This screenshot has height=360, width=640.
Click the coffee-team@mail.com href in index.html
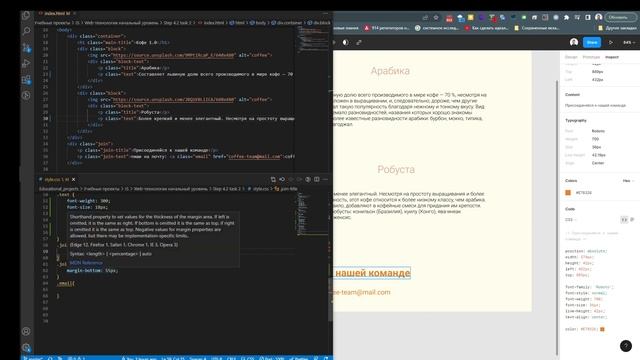tap(254, 156)
